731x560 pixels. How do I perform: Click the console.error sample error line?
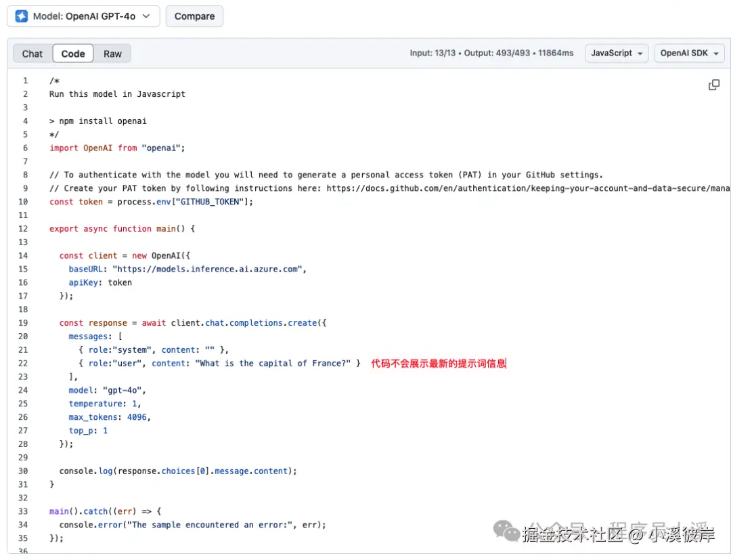coord(192,525)
